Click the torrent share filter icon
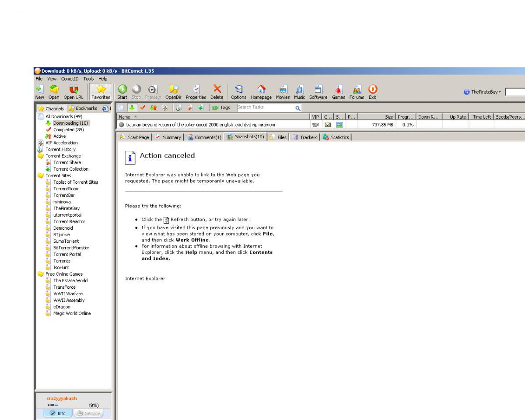The width and height of the screenshot is (525, 420). (x=190, y=108)
